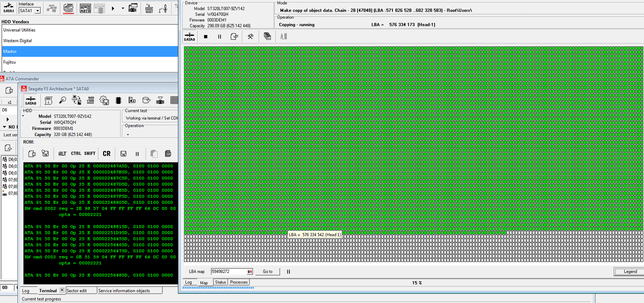Click the grayed copy pages icon in terminal toolbar
Screen dimensions: 644x303
(x=154, y=154)
